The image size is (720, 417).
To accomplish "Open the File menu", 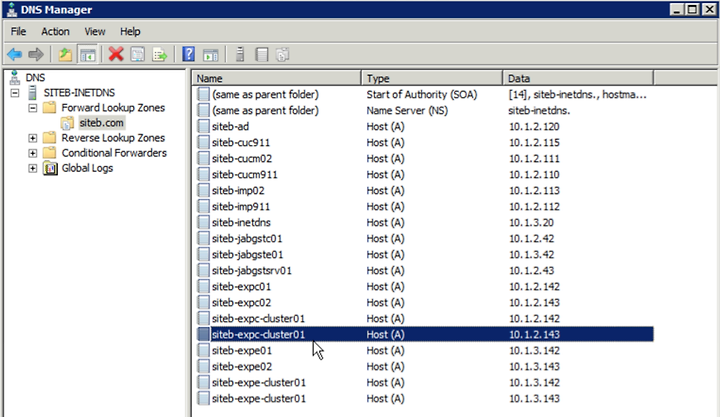I will tap(18, 32).
